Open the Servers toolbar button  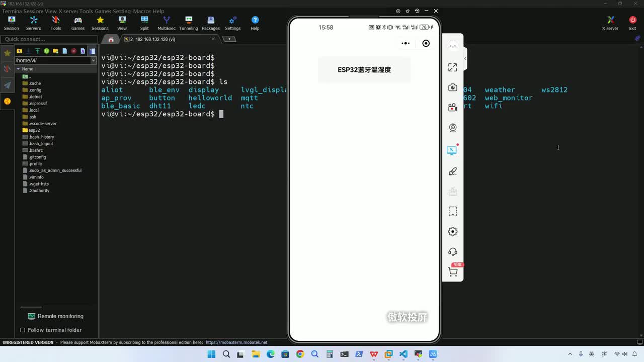34,23
